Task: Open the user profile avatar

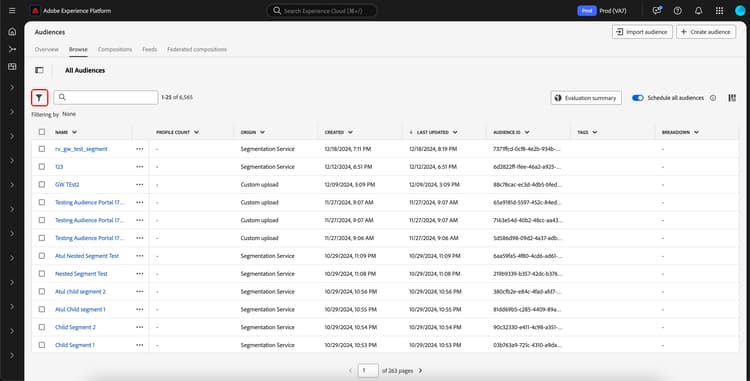Action: 740,11
